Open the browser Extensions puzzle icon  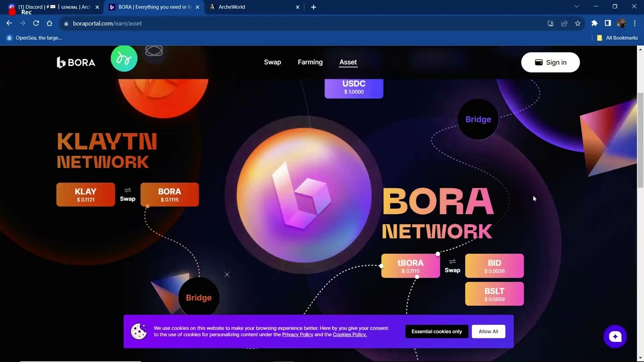coord(594,23)
